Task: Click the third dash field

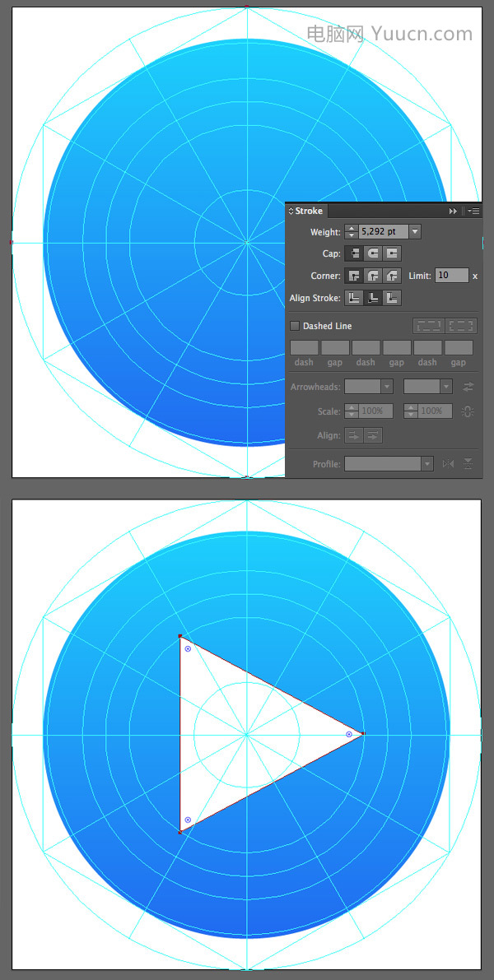Action: 427,347
